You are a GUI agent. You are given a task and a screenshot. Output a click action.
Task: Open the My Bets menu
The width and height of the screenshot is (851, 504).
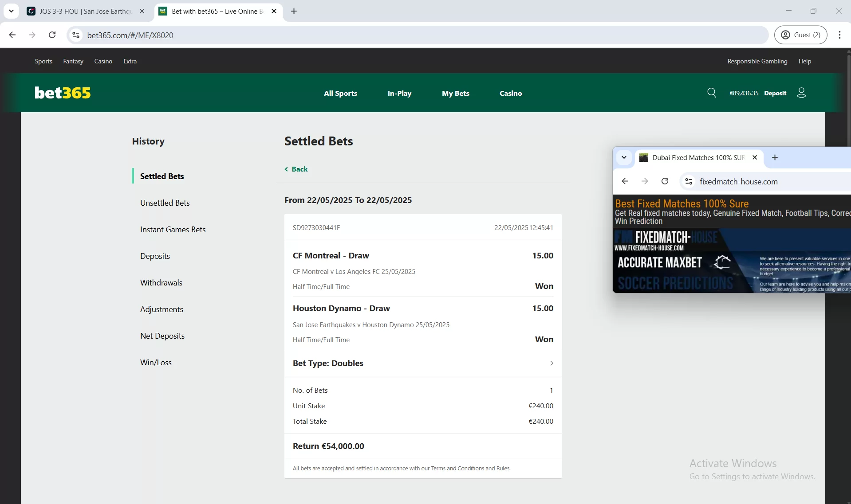tap(455, 93)
